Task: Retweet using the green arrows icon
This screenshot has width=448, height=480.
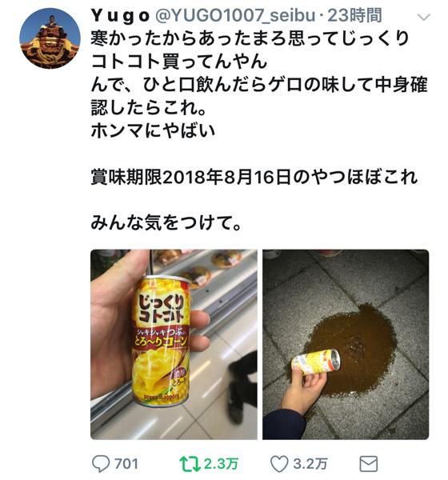Action: [x=190, y=463]
